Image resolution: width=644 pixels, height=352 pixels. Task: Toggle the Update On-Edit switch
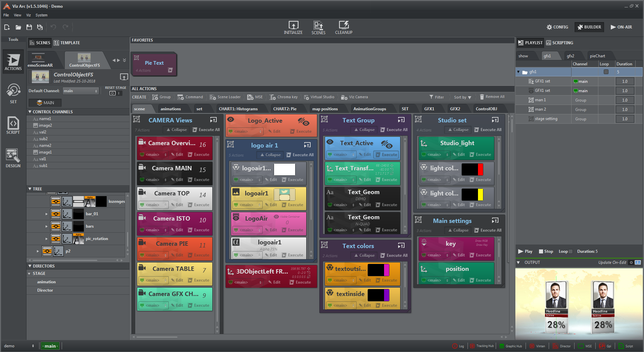tap(635, 262)
